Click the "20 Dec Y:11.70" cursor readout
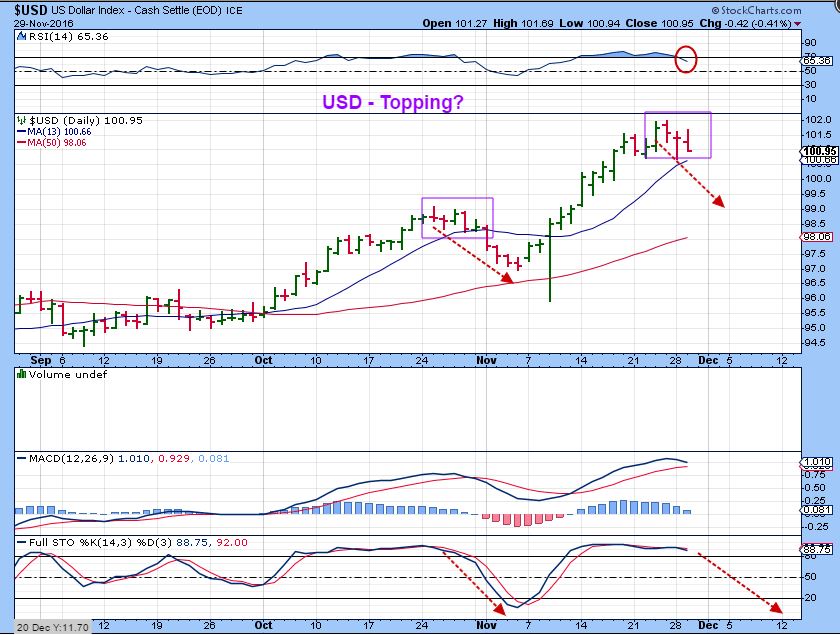 coord(52,627)
